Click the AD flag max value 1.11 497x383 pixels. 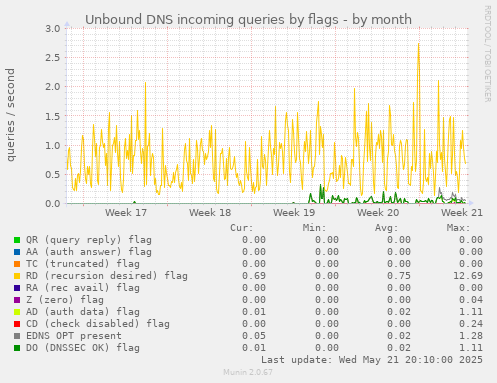(x=471, y=312)
